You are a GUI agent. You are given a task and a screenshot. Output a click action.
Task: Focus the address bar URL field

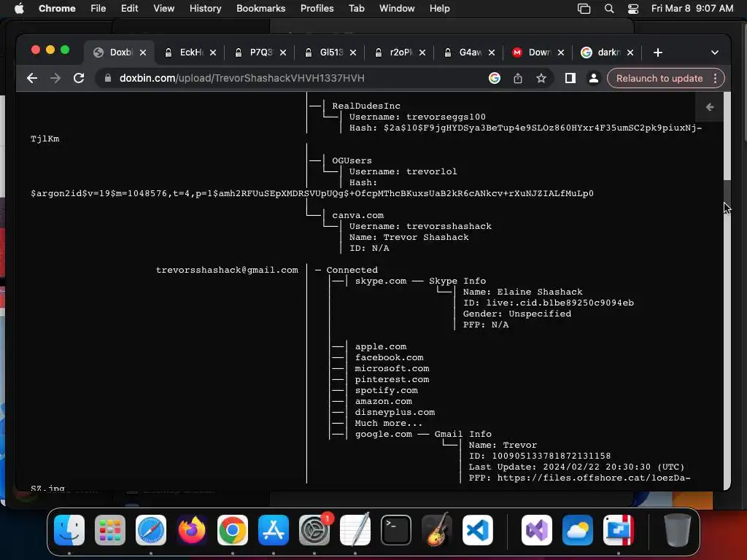click(295, 78)
